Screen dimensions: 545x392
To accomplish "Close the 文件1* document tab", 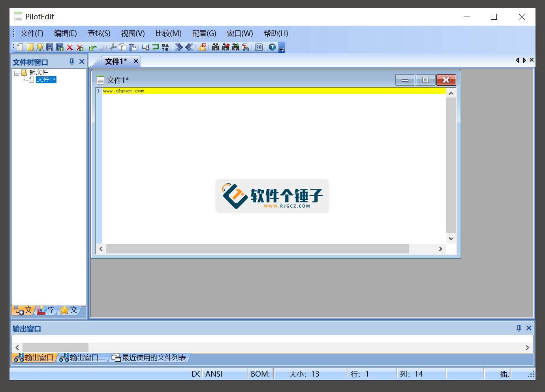I will 136,61.
